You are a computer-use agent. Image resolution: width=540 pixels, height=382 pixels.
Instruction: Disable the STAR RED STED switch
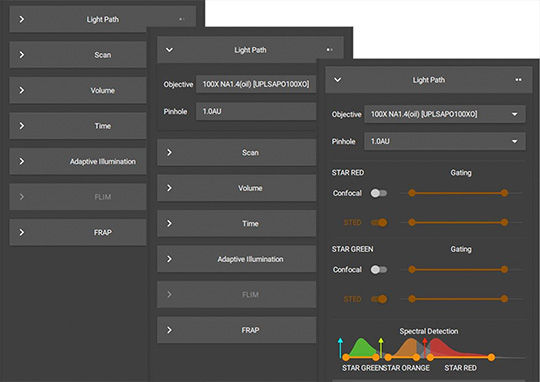[379, 223]
